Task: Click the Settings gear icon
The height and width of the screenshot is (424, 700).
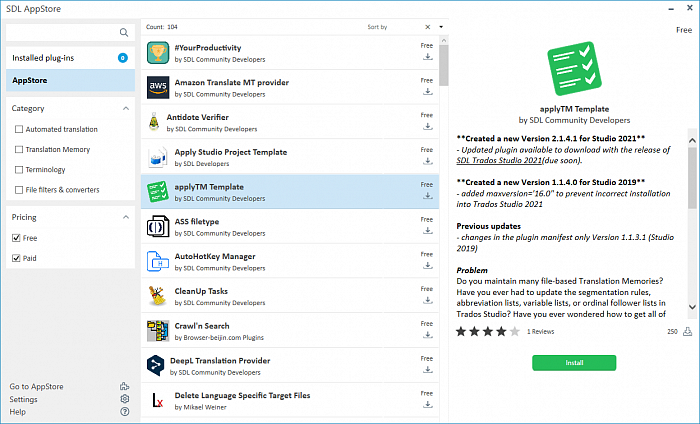Action: click(x=125, y=399)
